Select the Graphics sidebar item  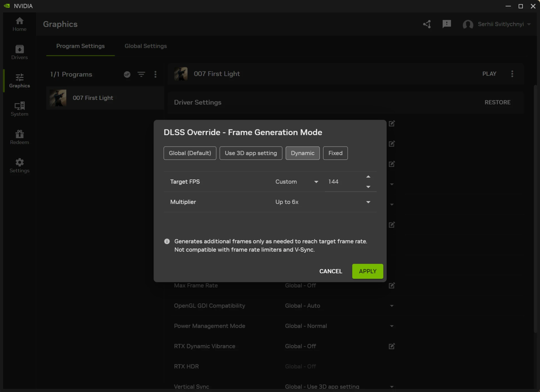[x=19, y=81]
